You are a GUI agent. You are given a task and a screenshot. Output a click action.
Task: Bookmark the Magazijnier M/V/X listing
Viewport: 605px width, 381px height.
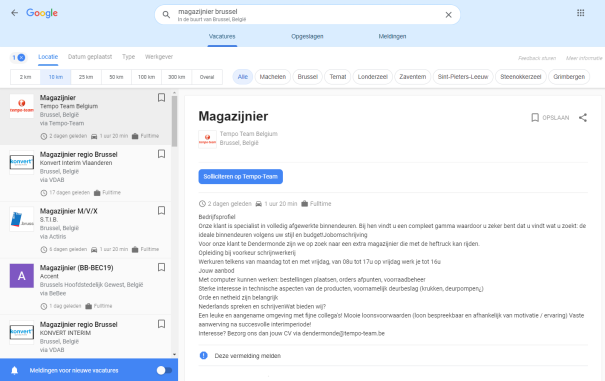(x=161, y=210)
